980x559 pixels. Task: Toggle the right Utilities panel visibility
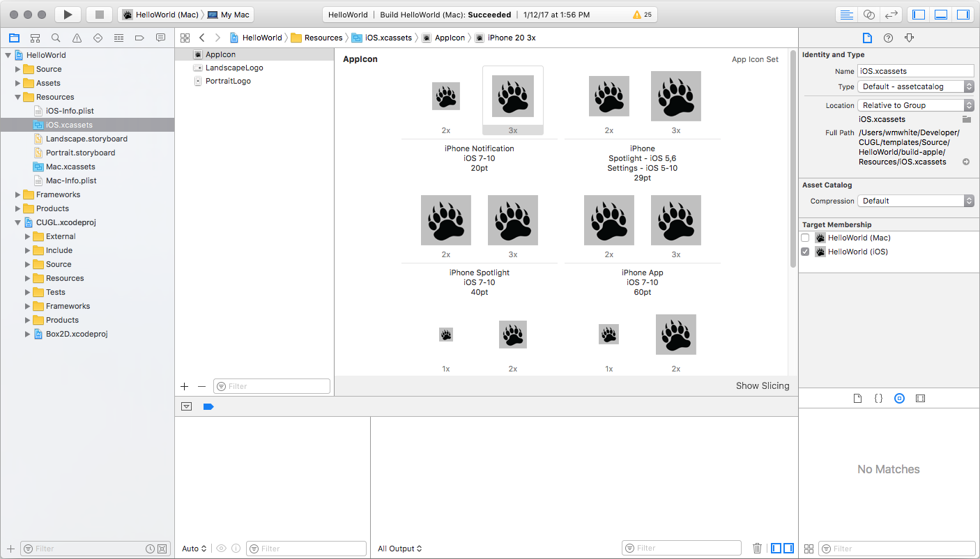tap(963, 15)
